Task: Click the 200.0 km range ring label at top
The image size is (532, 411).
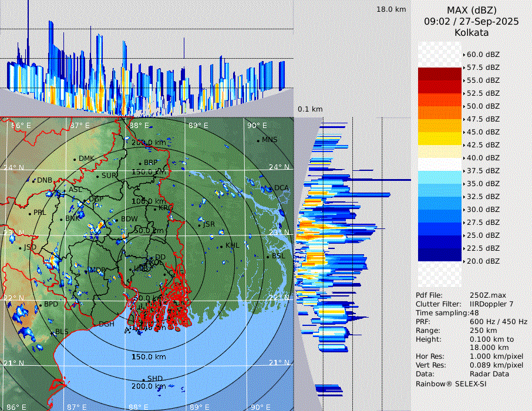Action: pyautogui.click(x=148, y=143)
